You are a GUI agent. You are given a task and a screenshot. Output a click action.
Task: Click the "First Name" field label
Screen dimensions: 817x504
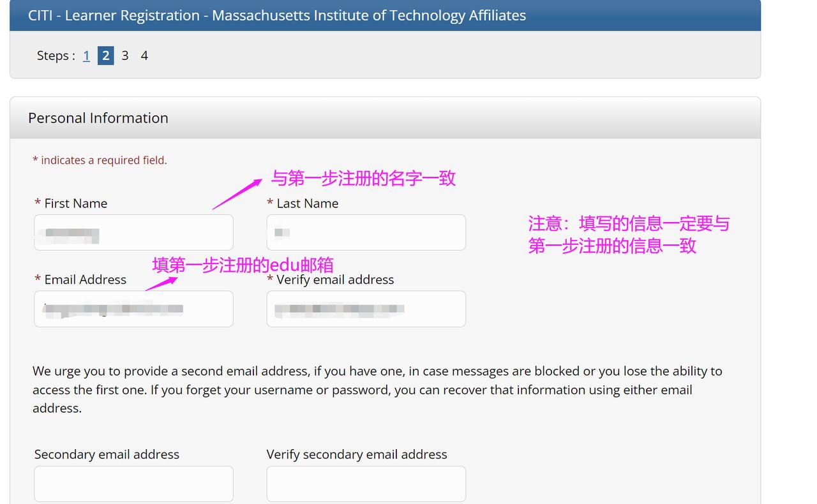[x=75, y=204]
